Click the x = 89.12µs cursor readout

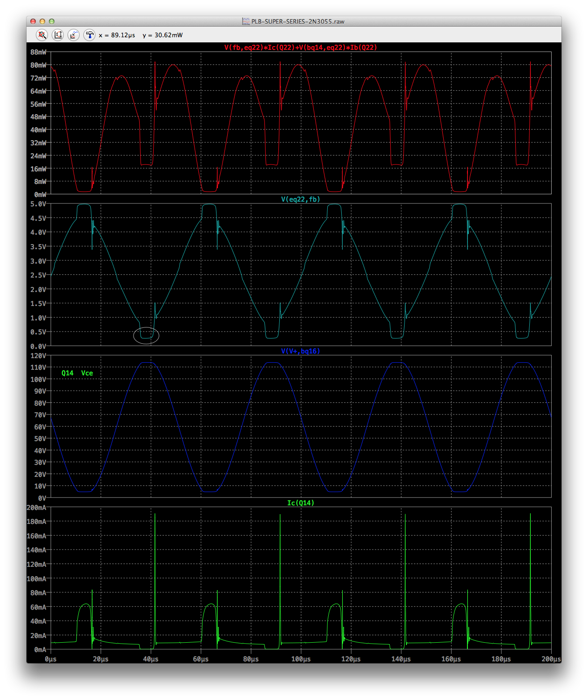[117, 35]
